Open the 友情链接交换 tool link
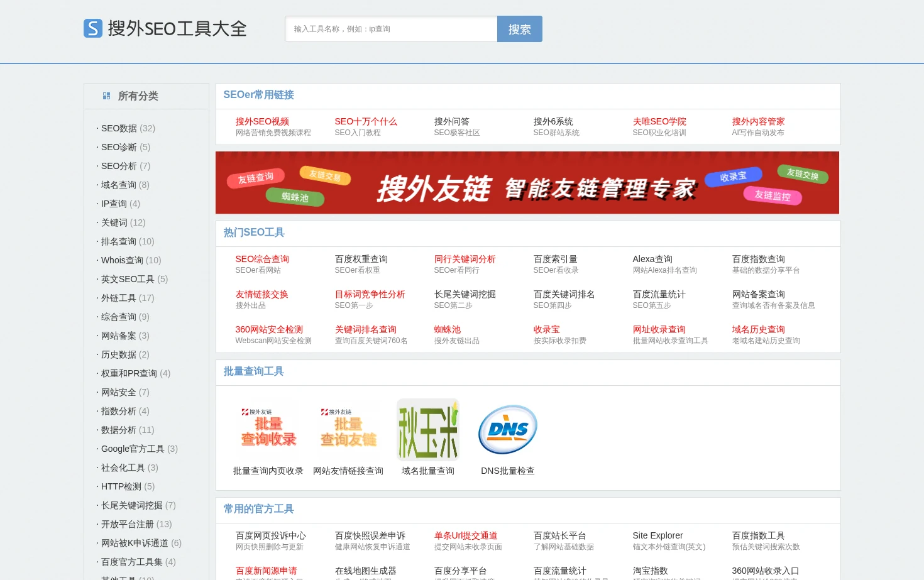 [262, 294]
